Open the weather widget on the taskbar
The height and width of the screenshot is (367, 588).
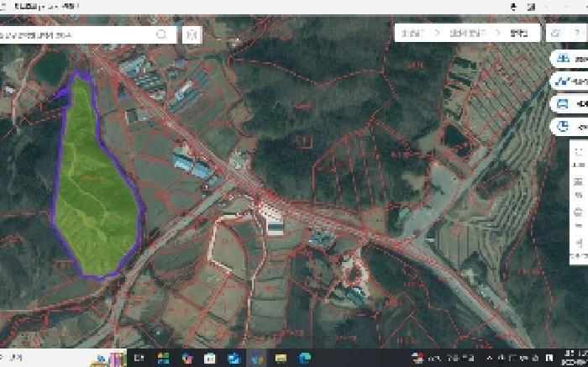pos(444,358)
